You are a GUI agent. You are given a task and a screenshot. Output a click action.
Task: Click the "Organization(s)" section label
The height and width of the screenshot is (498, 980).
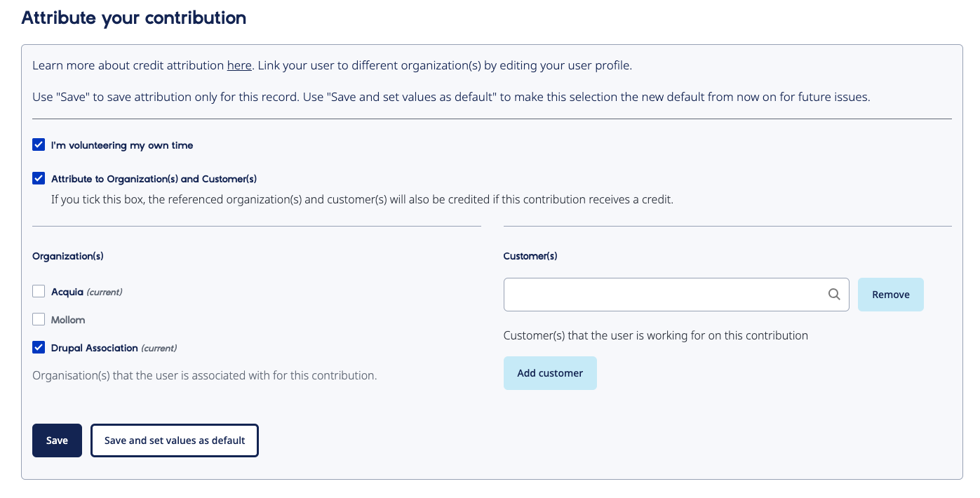click(67, 256)
